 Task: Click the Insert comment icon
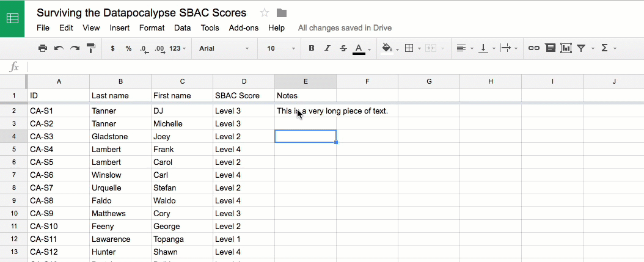point(550,48)
